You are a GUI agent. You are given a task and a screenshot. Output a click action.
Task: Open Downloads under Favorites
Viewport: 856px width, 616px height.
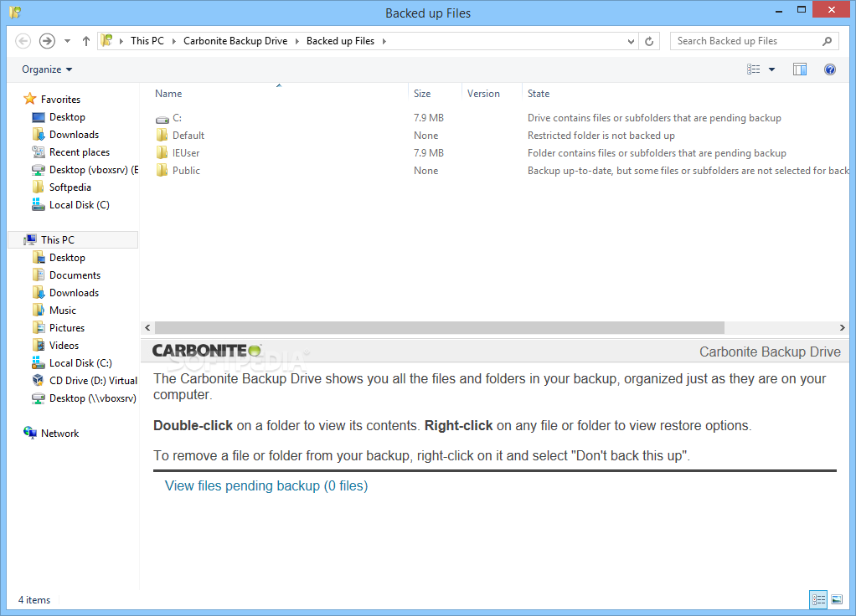pos(74,134)
